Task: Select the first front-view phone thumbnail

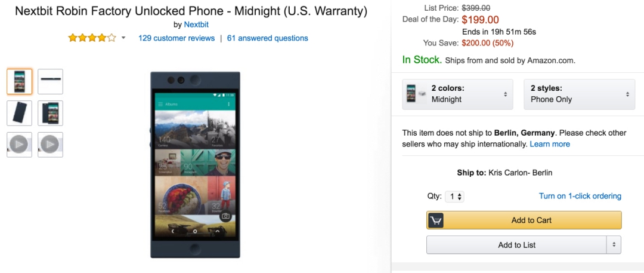Action: (x=19, y=81)
